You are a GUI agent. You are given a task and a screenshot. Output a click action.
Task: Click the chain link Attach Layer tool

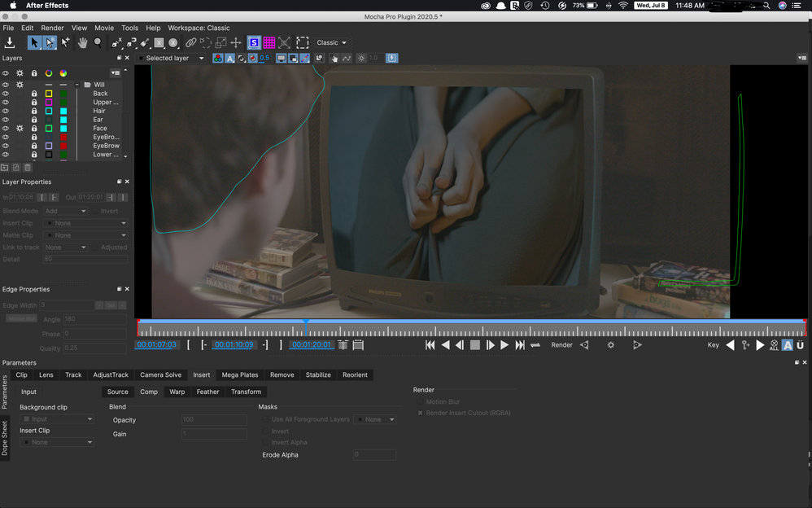[190, 42]
